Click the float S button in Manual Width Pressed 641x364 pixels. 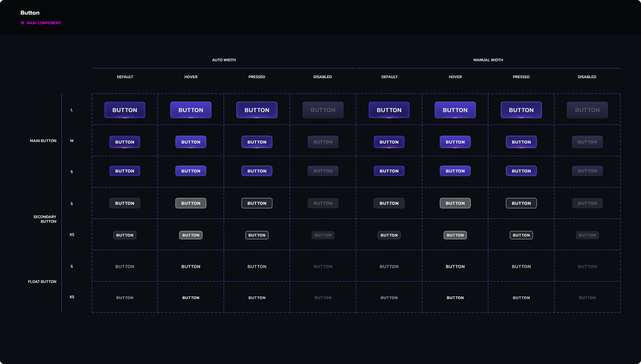tap(521, 267)
